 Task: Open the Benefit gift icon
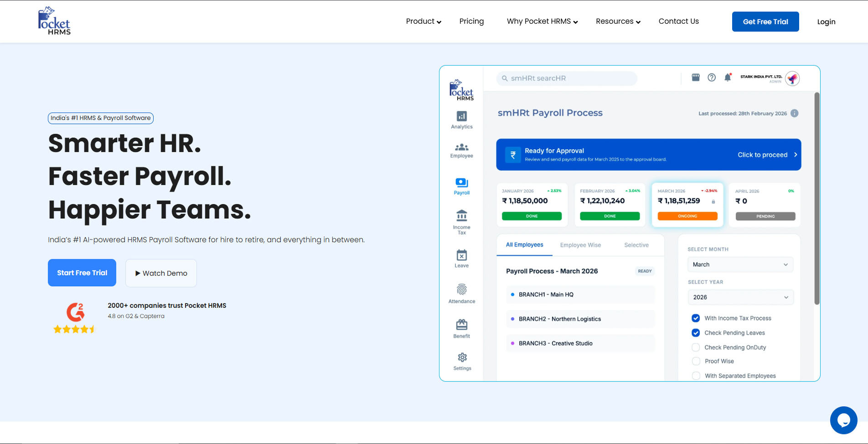(461, 325)
